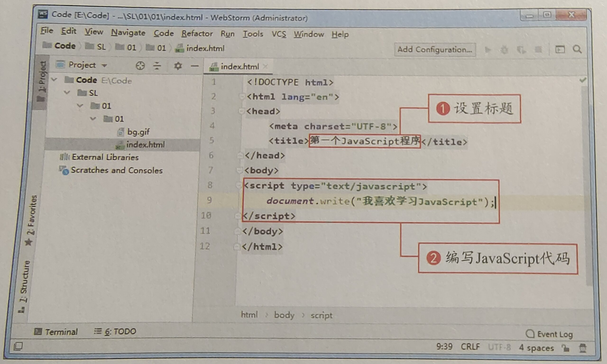
Task: Collapse the first 01 folder under SL
Action: pos(80,106)
